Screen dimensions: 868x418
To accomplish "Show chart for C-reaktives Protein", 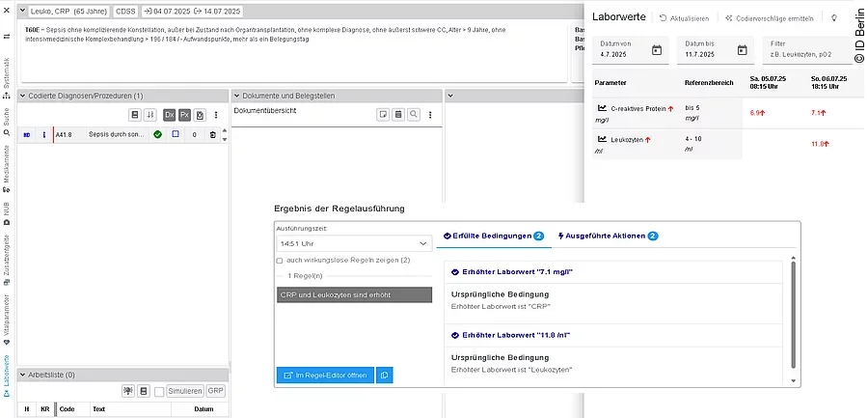I will (x=602, y=108).
